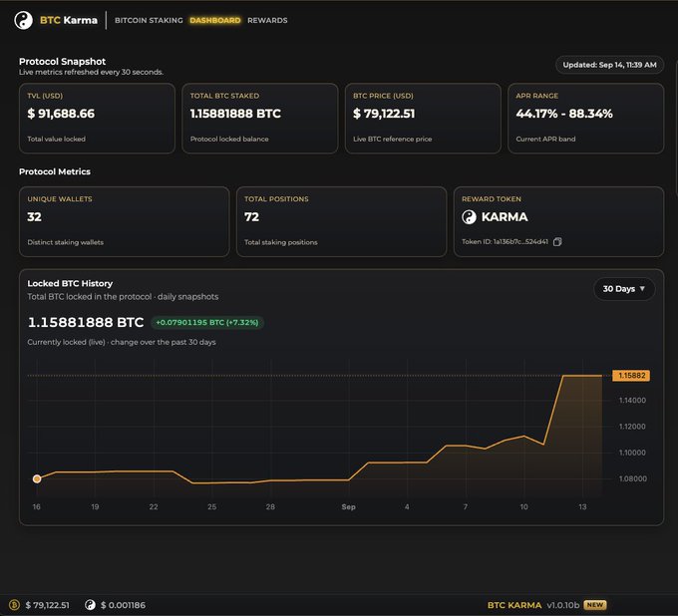Screen dimensions: 678x616
Task: Click the KARMA reward token name
Action: click(505, 217)
